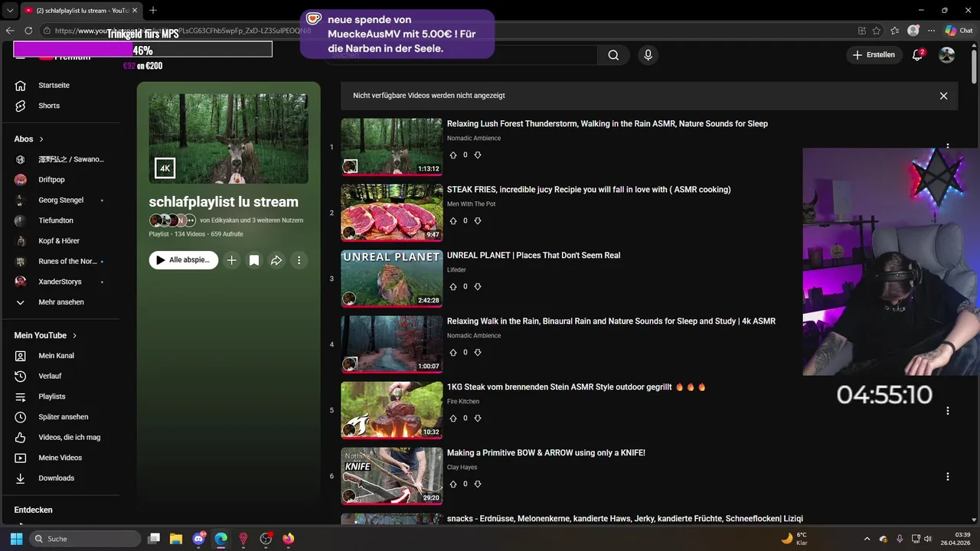980x551 pixels.
Task: Open the browser tab list dropdown
Action: click(x=10, y=11)
